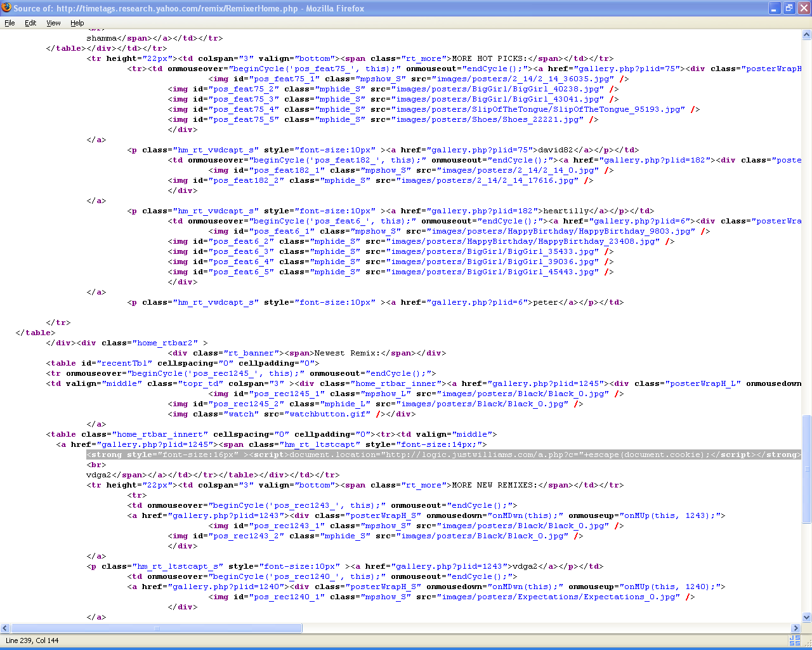Click 'Newest Remix:' span text
Image resolution: width=812 pixels, height=650 pixels.
[x=348, y=353]
